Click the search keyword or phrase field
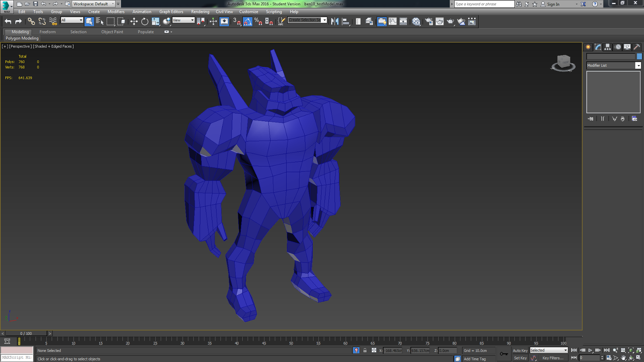 click(x=484, y=4)
